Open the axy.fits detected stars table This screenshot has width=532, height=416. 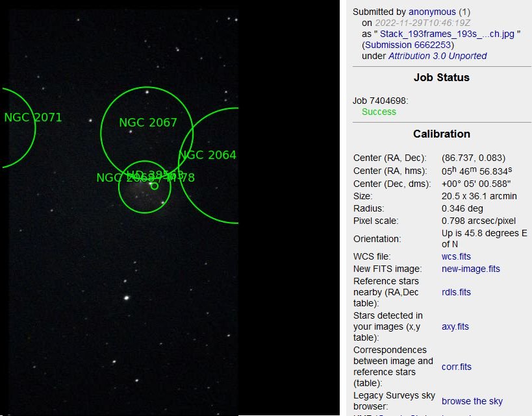455,326
